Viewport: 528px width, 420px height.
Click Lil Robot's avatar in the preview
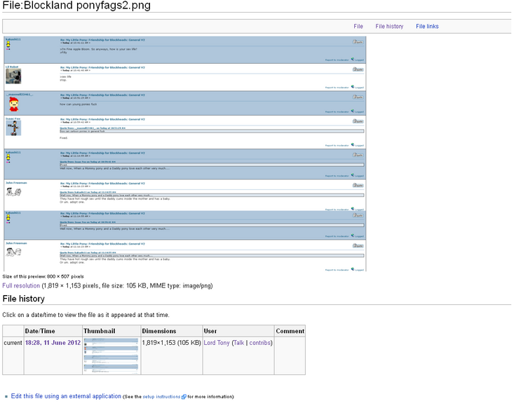(x=13, y=76)
